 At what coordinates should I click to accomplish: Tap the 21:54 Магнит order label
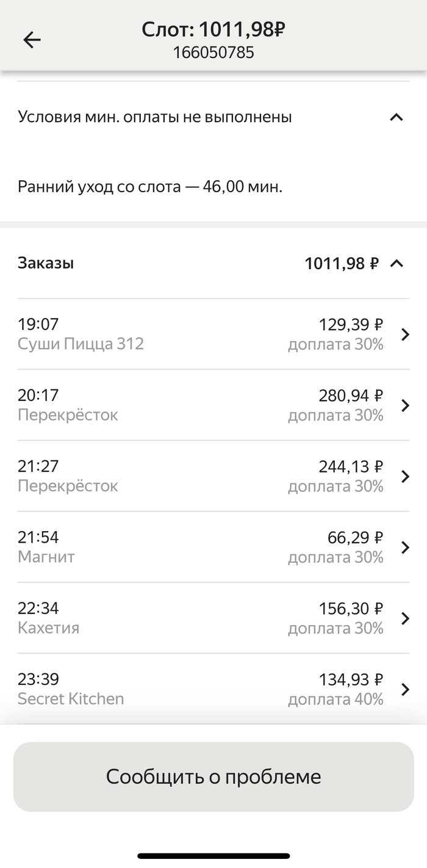[x=46, y=548]
